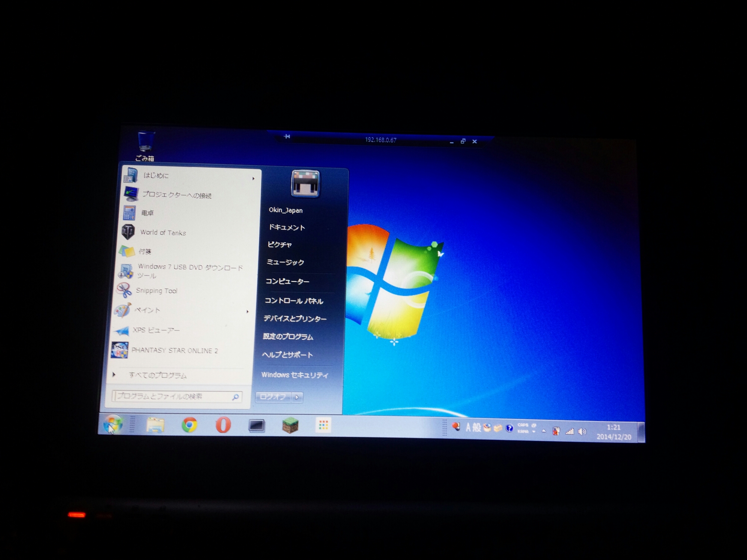The height and width of the screenshot is (560, 747).
Task: Minimize the remote desktop session
Action: [452, 142]
